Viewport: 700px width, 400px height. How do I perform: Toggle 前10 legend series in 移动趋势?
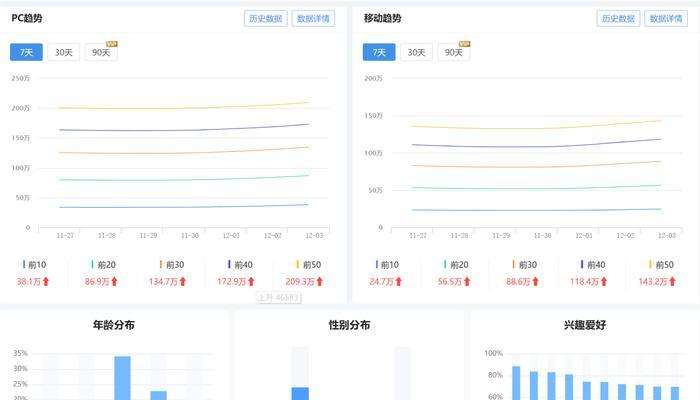tap(388, 265)
